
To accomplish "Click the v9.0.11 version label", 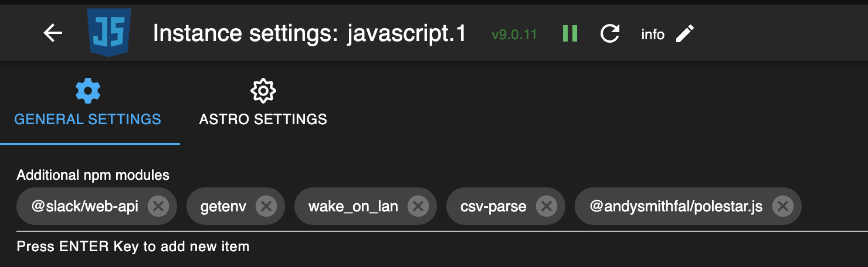I will [514, 34].
